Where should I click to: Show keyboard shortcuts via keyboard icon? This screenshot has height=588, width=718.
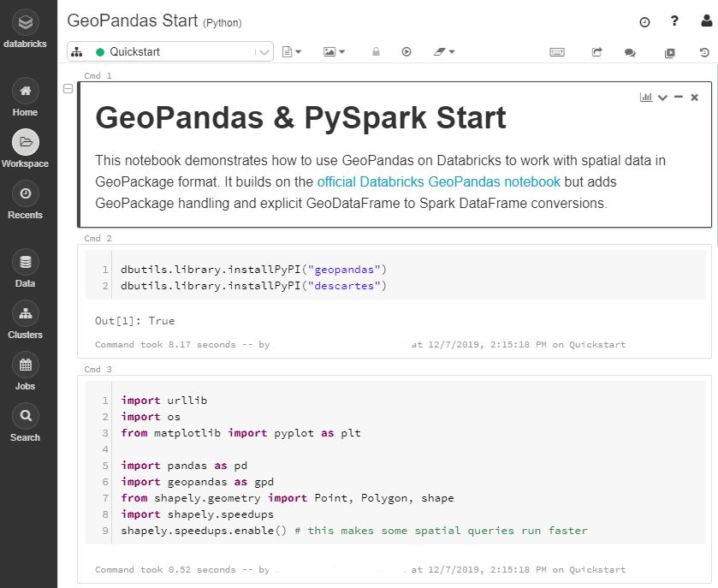557,52
